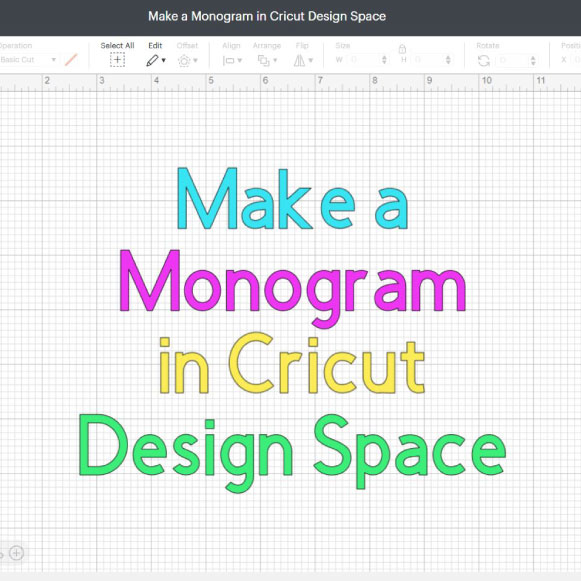Screen dimensions: 581x581
Task: Expand the Flip dropdown arrow
Action: tap(311, 60)
